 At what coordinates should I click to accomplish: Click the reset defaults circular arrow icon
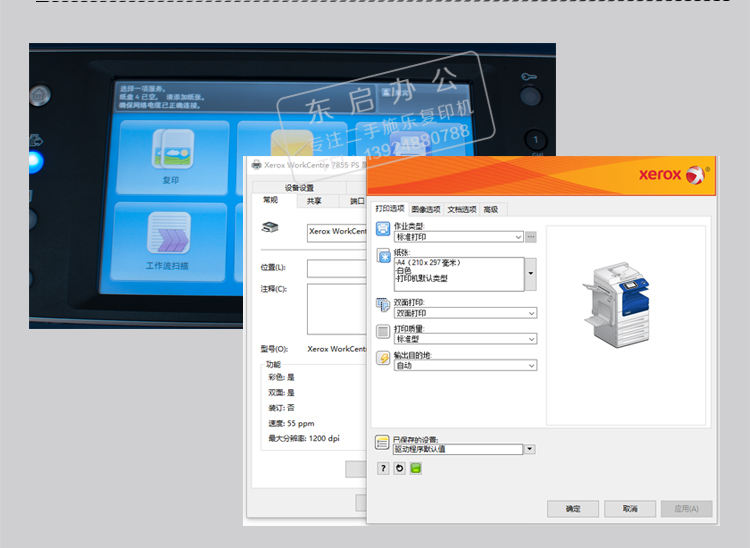point(399,468)
